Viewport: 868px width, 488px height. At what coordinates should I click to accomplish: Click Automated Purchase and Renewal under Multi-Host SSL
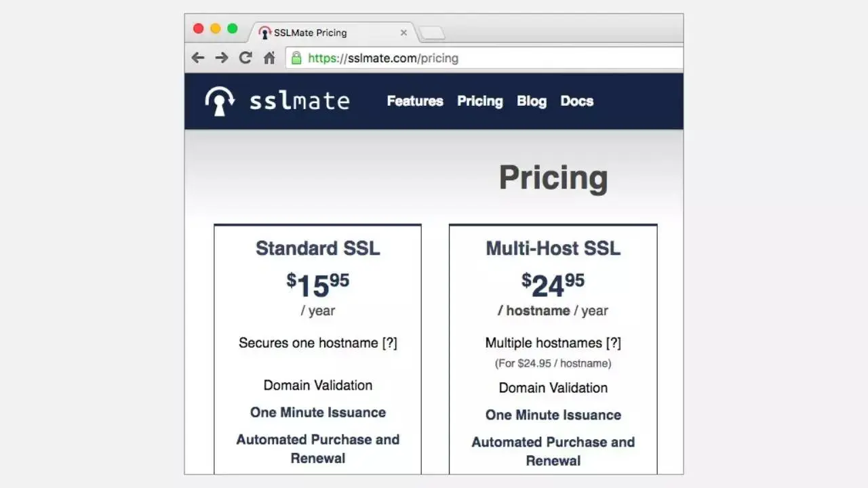pos(553,451)
